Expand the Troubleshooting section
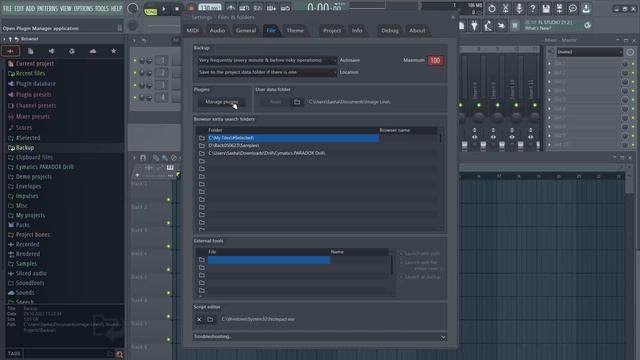This screenshot has width=640, height=360. (x=320, y=337)
